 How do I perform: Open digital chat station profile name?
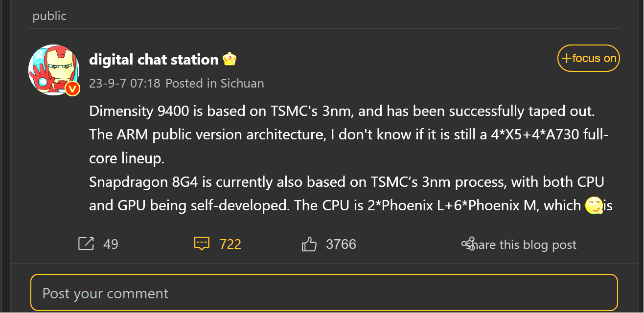tap(154, 60)
